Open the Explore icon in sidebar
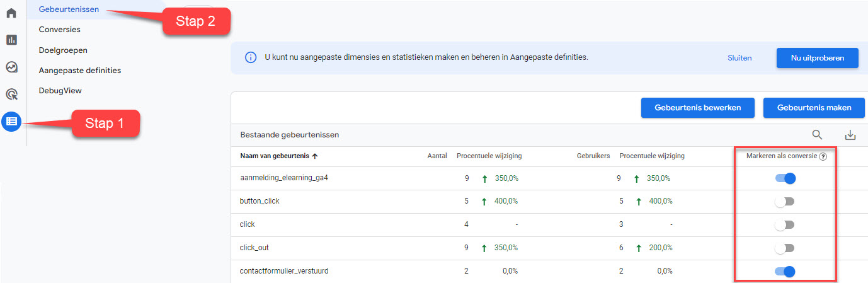This screenshot has width=868, height=283. (11, 67)
